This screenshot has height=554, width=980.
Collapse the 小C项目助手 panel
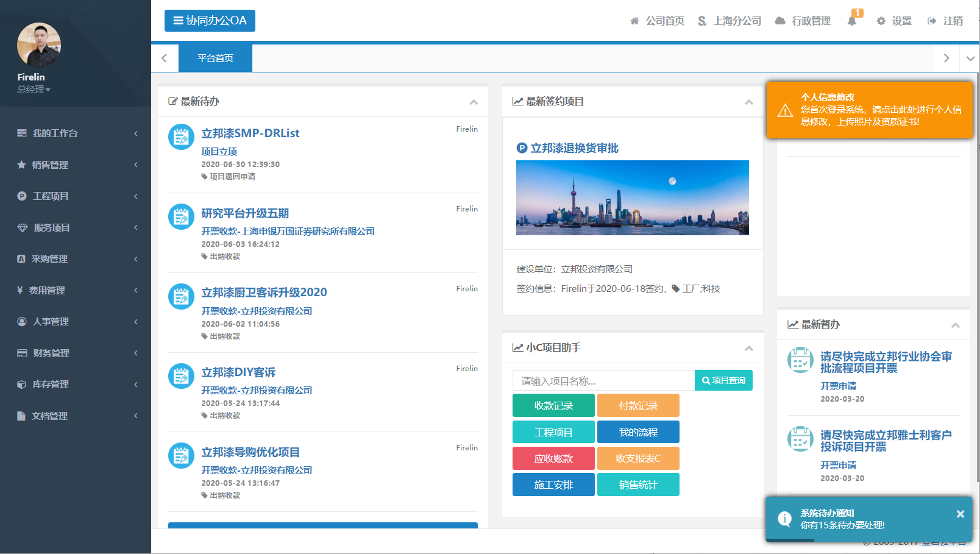(x=749, y=349)
